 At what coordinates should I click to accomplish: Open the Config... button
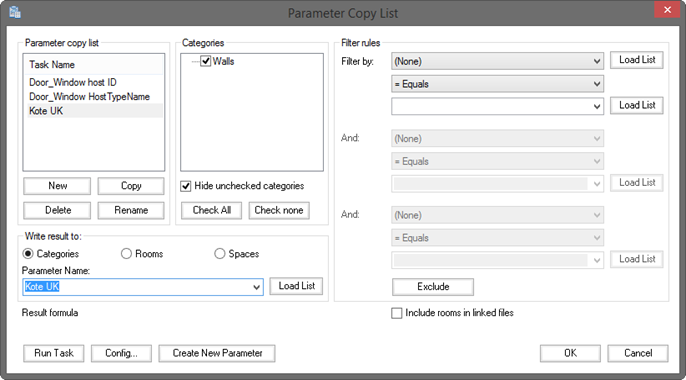[121, 353]
